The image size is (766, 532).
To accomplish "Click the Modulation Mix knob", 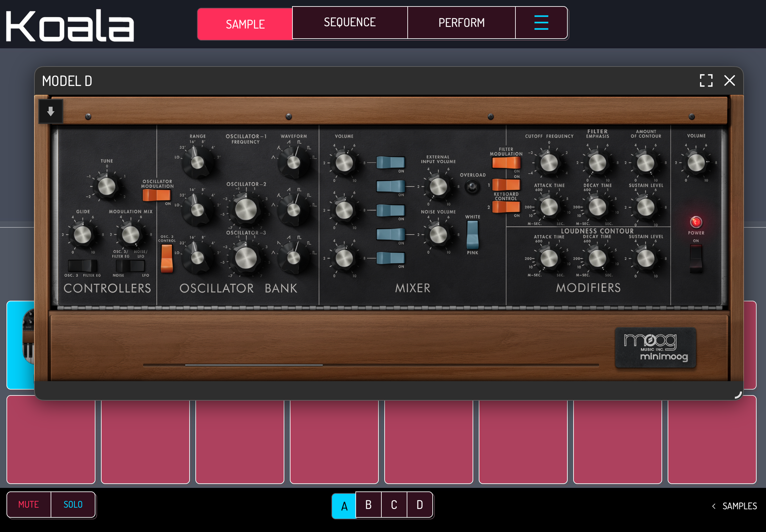I will point(130,235).
